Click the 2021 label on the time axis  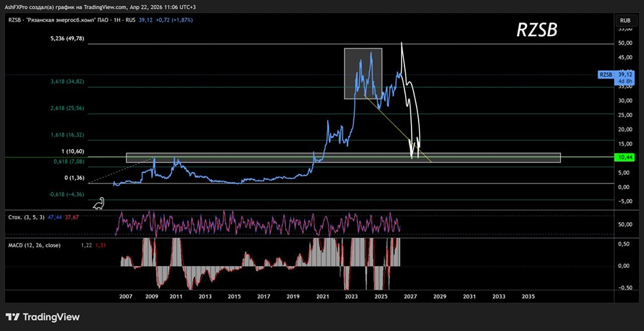point(323,296)
